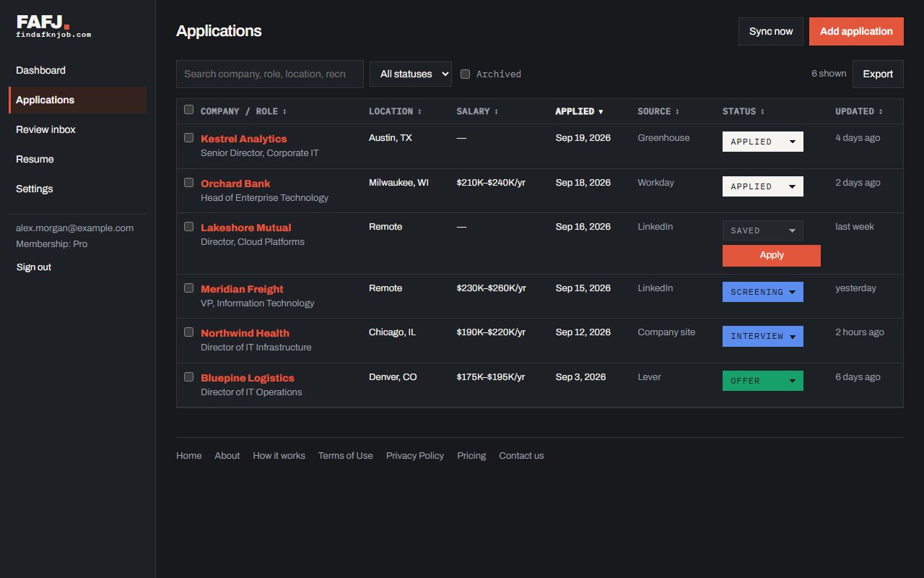Open Lakeshore Mutual application
The width and height of the screenshot is (924, 578).
pos(245,228)
